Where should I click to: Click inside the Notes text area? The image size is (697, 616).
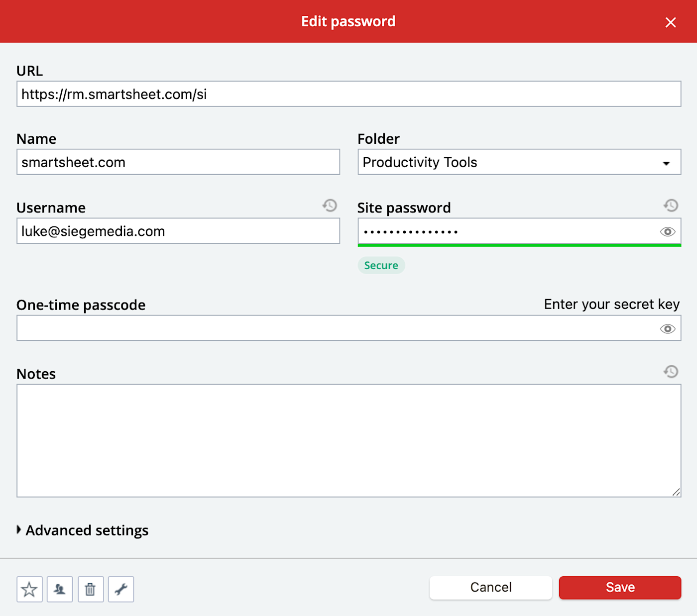point(348,440)
